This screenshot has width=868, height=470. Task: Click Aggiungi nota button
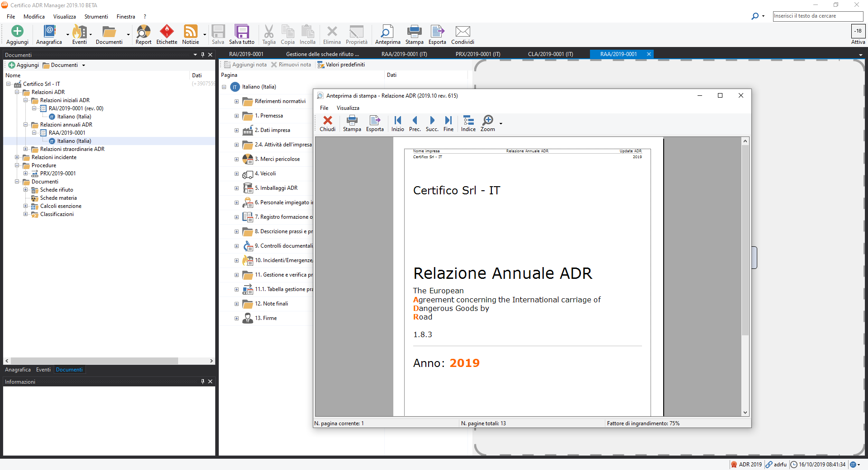245,65
